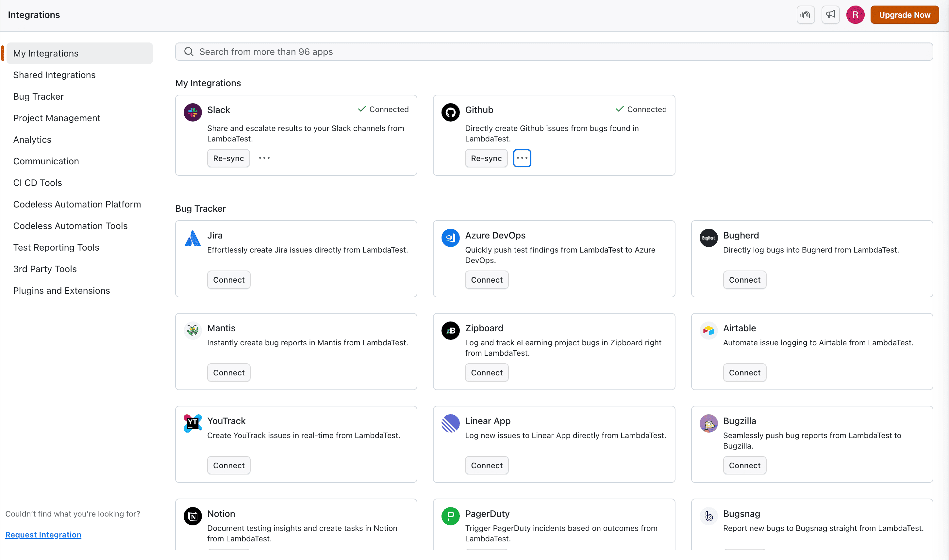The image size is (949, 560).
Task: Re-sync the Slack integration
Action: coord(228,158)
